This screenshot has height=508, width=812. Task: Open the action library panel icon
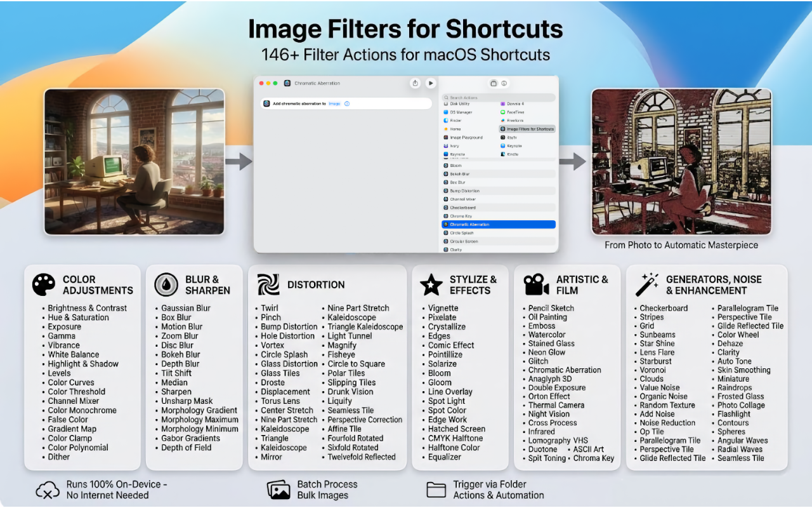(x=494, y=83)
